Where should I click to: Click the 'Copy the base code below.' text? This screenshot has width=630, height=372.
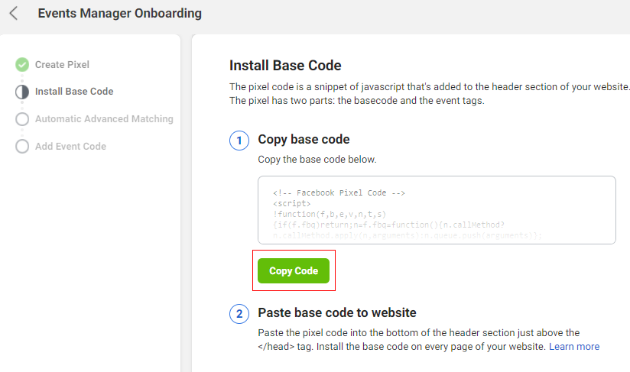click(317, 159)
